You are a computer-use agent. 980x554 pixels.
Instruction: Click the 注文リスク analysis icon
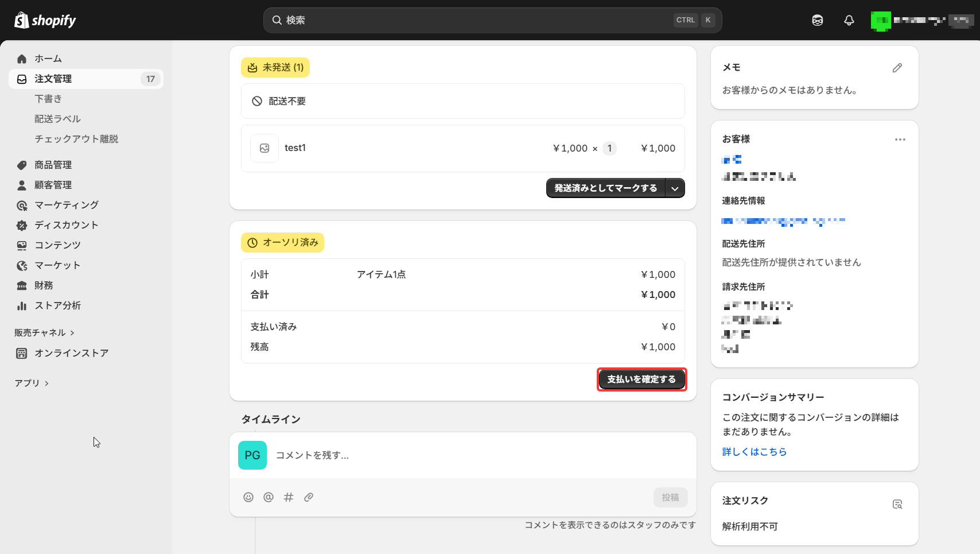click(x=897, y=504)
